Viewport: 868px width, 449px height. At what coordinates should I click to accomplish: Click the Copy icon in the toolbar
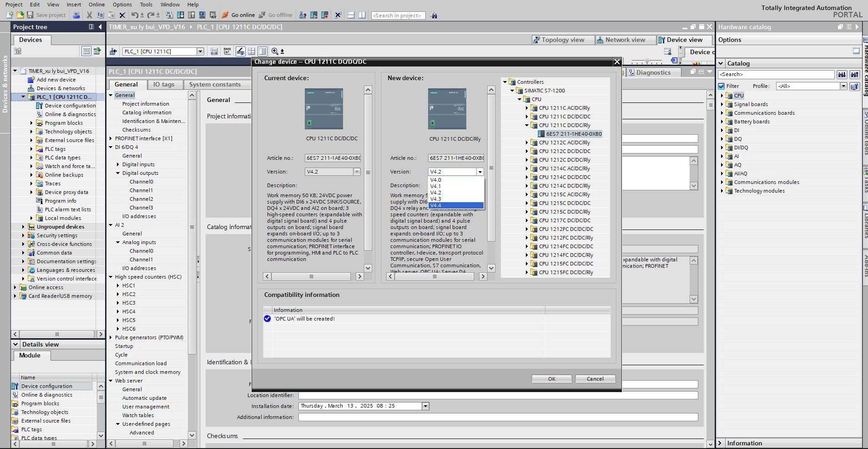(x=100, y=15)
